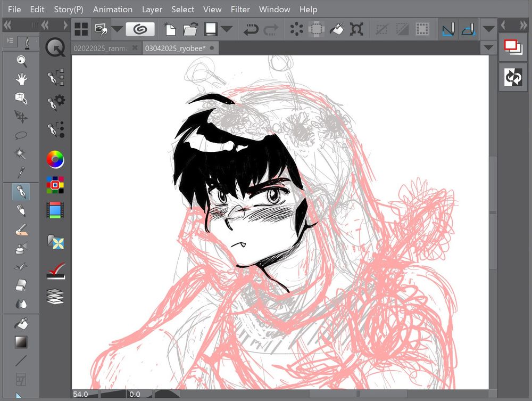Open the Material folder palette
Viewport: 532px width, 401px height.
point(56,242)
